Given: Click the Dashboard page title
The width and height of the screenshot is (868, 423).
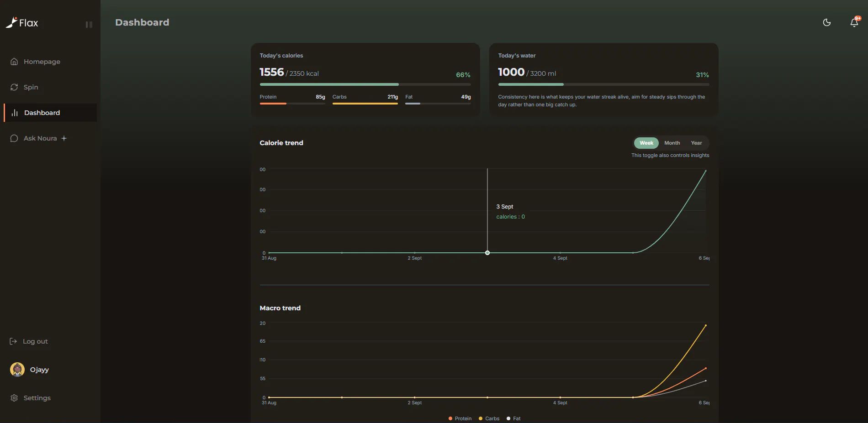Looking at the screenshot, I should point(142,22).
